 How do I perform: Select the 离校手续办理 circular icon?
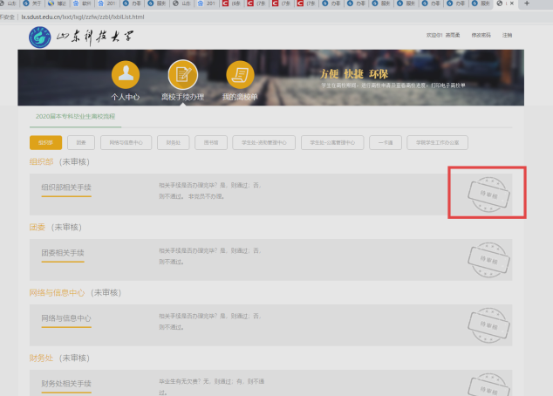[183, 75]
